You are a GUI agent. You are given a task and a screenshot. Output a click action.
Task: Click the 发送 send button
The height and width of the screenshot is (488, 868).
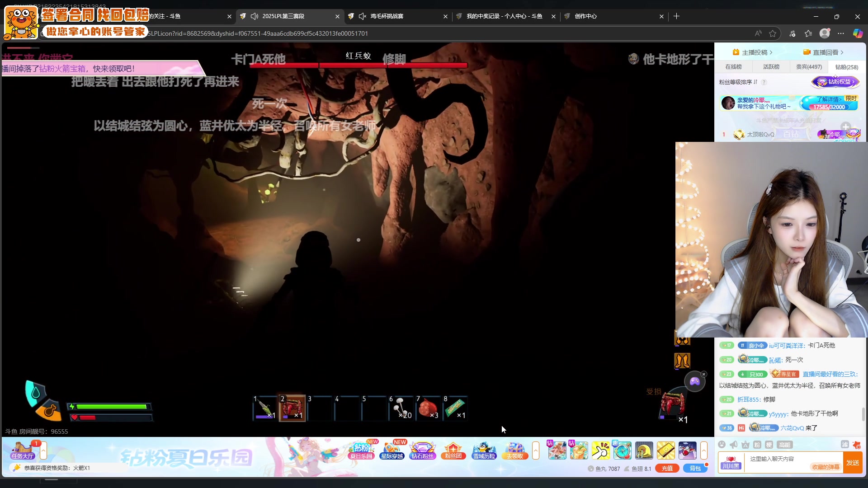click(x=853, y=463)
